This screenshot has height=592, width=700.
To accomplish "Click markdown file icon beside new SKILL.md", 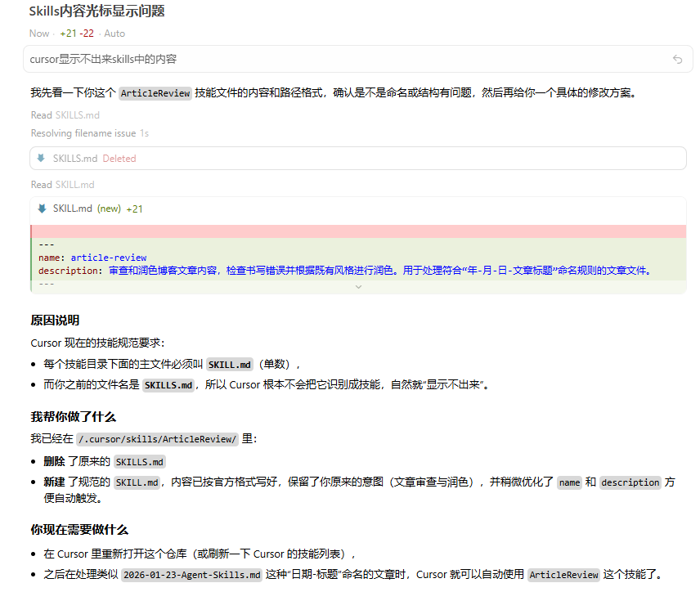I will coord(42,209).
